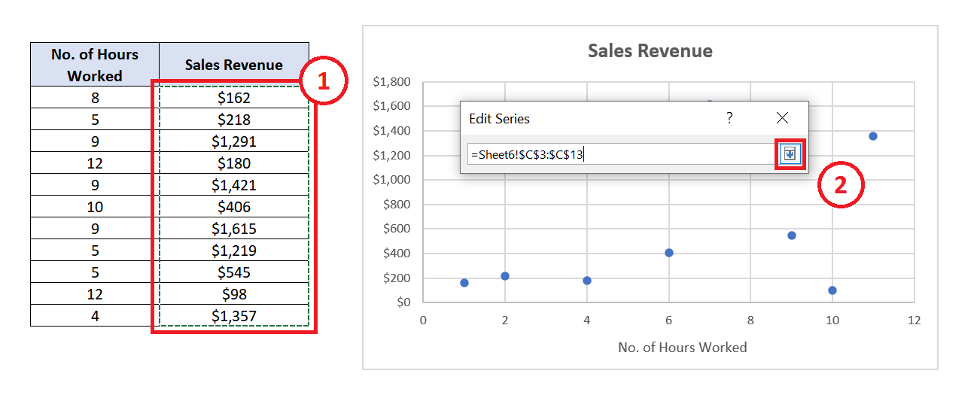The height and width of the screenshot is (401, 980).
Task: Click the collapse dialog range selector icon
Action: point(790,154)
